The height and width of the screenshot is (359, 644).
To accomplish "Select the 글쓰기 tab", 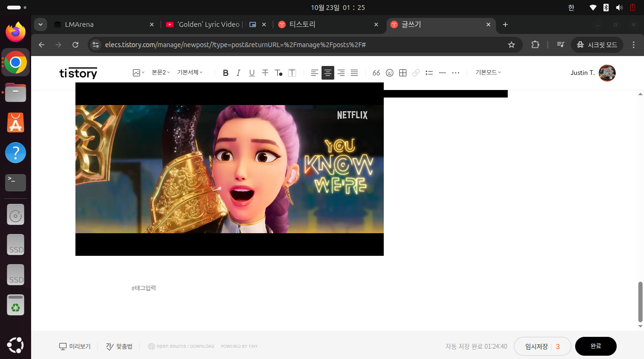I will coord(441,24).
